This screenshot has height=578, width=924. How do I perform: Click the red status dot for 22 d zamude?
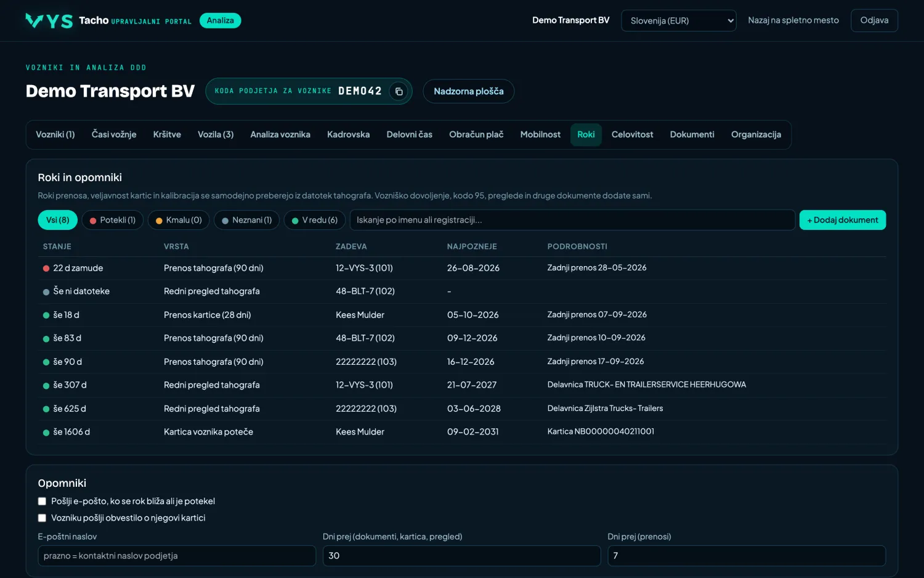(46, 269)
